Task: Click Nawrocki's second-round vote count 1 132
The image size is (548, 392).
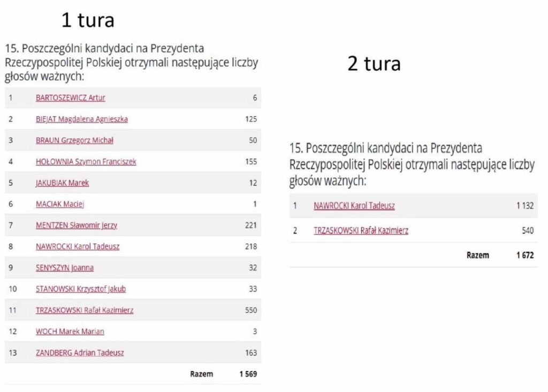Action: 525,206
